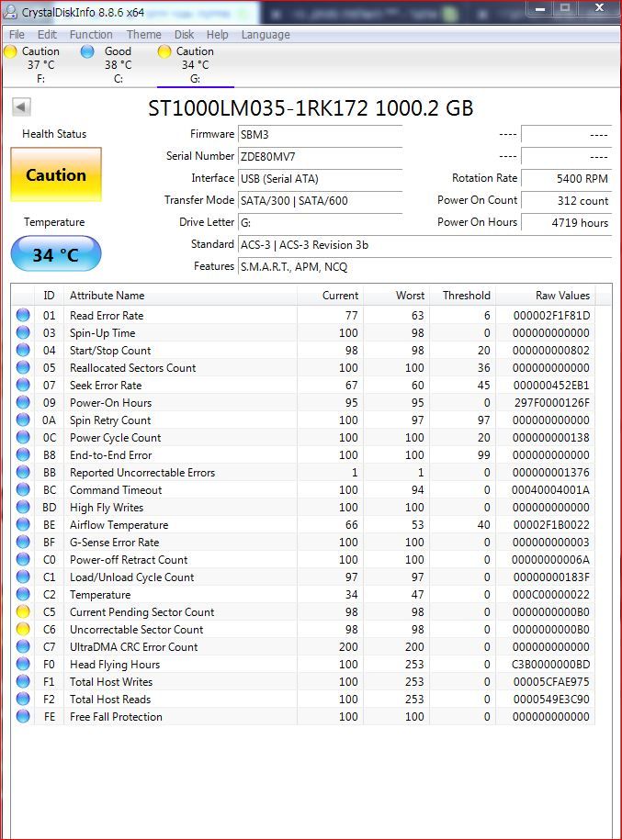Click the status icon for High Fly Writes
The image size is (622, 840).
click(23, 507)
